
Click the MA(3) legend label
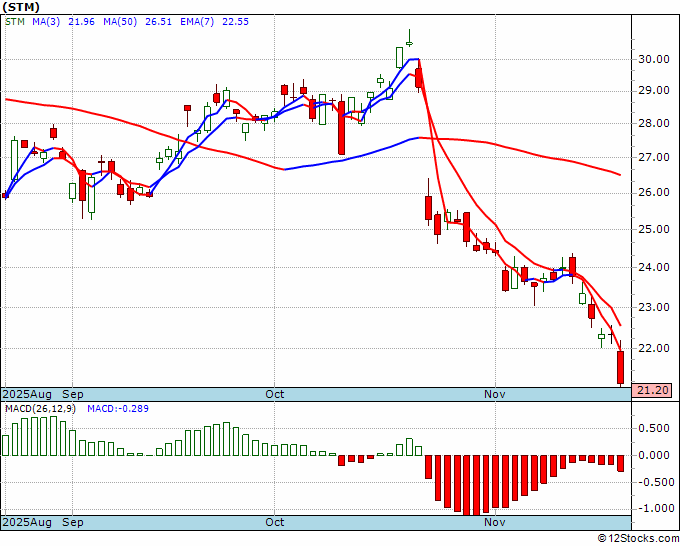[x=46, y=22]
